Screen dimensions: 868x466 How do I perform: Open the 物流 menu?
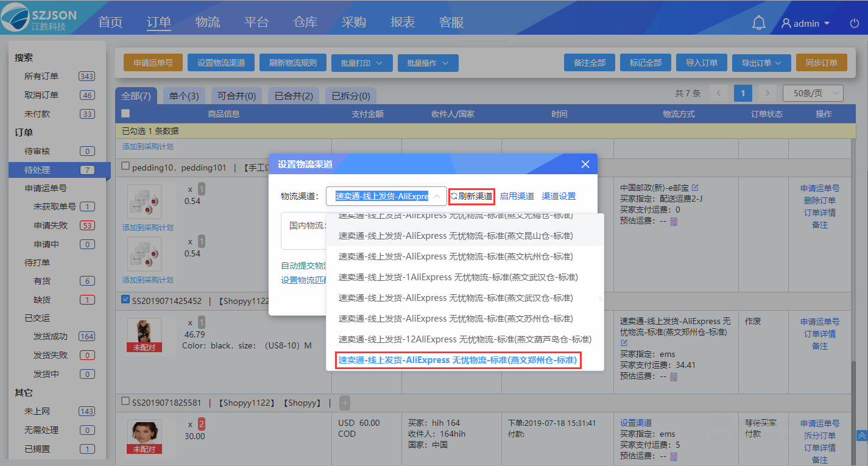coord(208,23)
